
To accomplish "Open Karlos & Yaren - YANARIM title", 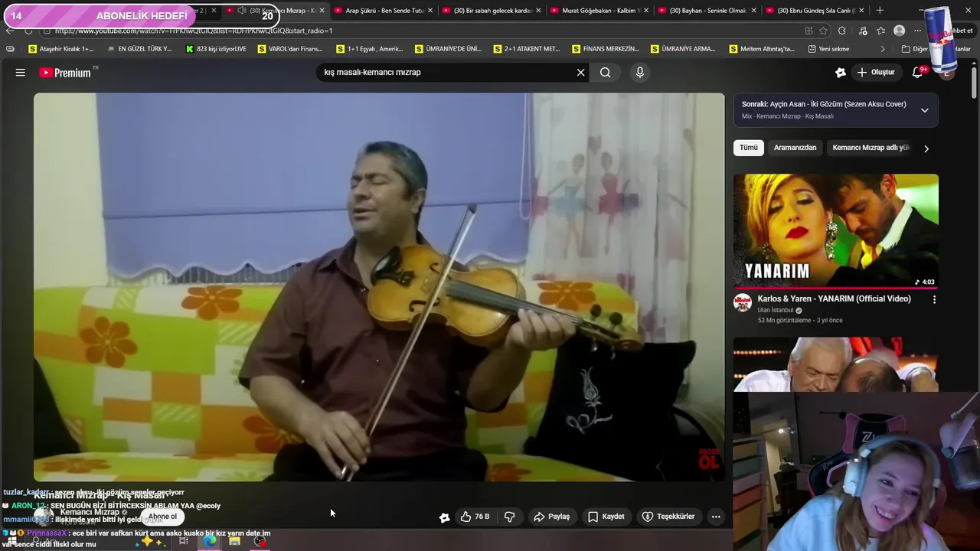I will pos(834,299).
